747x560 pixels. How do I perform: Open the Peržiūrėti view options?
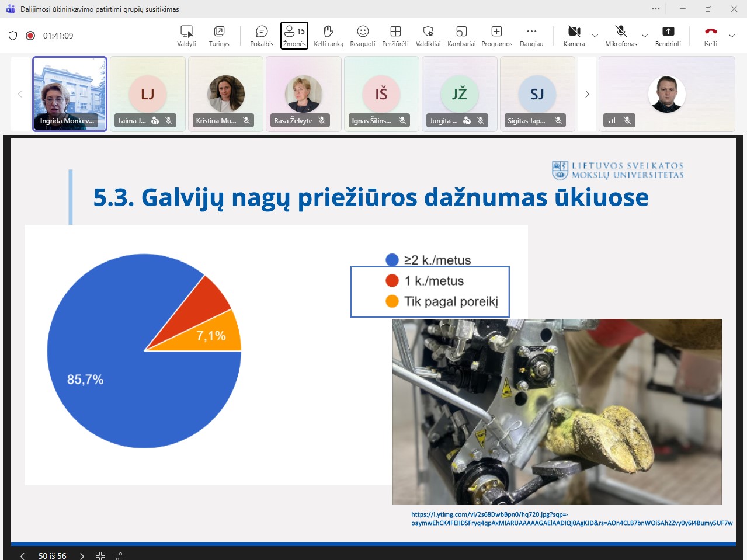(x=395, y=36)
